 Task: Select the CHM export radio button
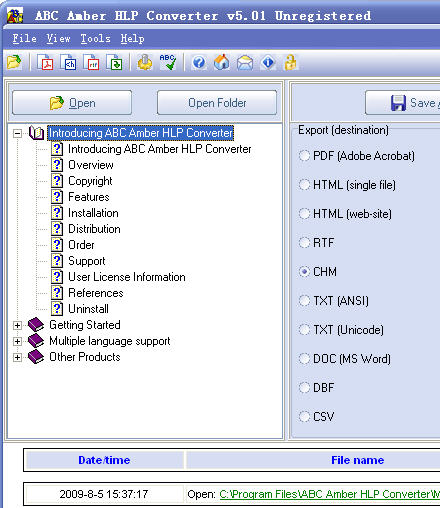(x=304, y=272)
